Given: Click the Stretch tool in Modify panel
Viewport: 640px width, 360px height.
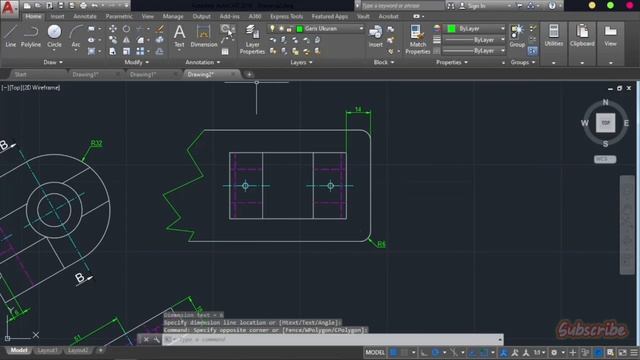Looking at the screenshot, I should [113, 51].
